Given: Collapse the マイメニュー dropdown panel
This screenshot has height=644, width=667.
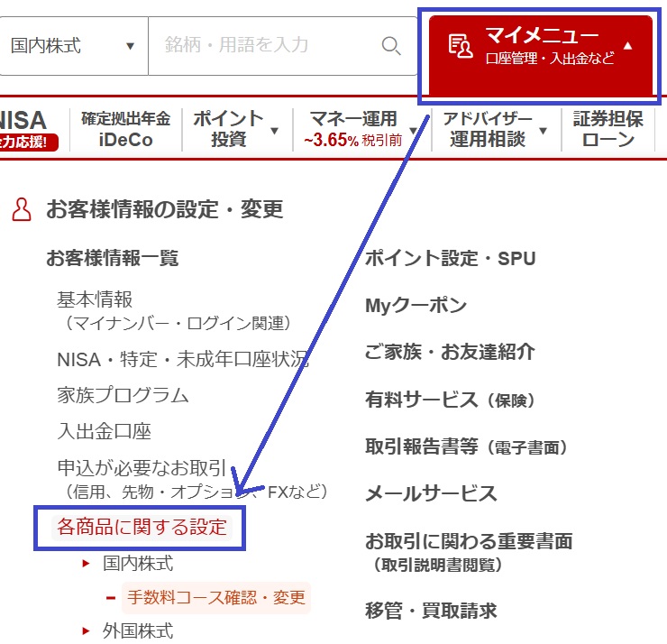Looking at the screenshot, I should [x=628, y=45].
